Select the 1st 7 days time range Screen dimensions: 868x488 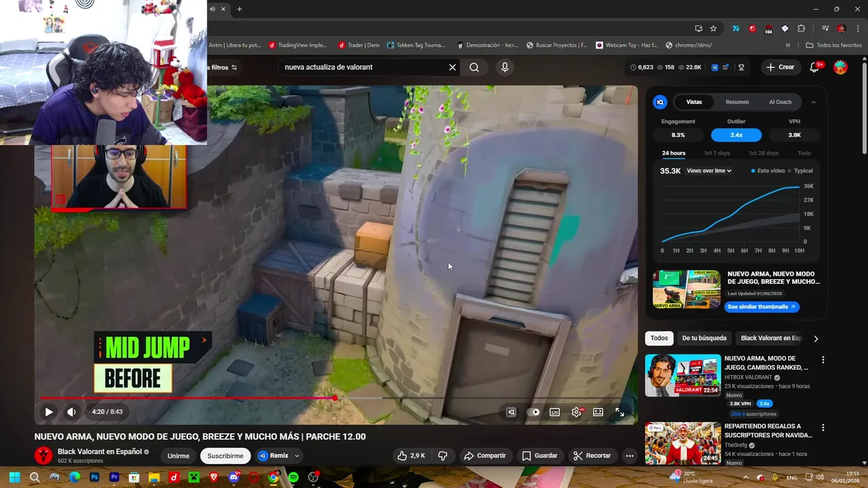click(717, 153)
